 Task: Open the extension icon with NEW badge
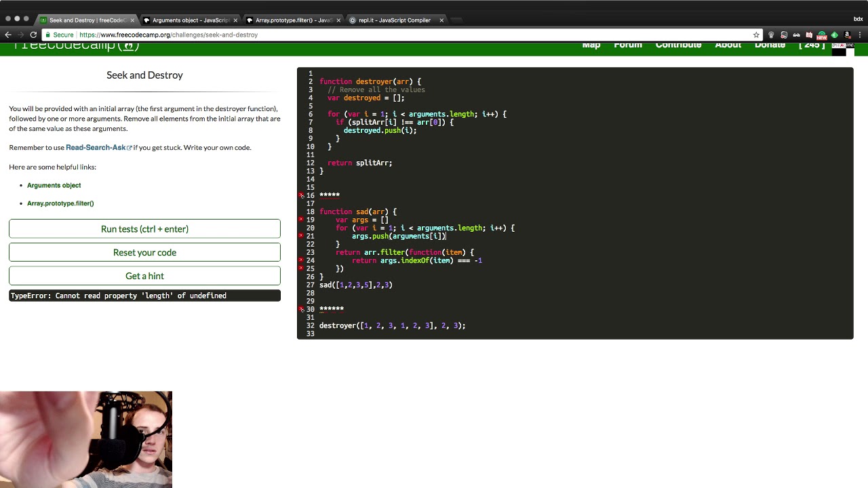click(821, 35)
